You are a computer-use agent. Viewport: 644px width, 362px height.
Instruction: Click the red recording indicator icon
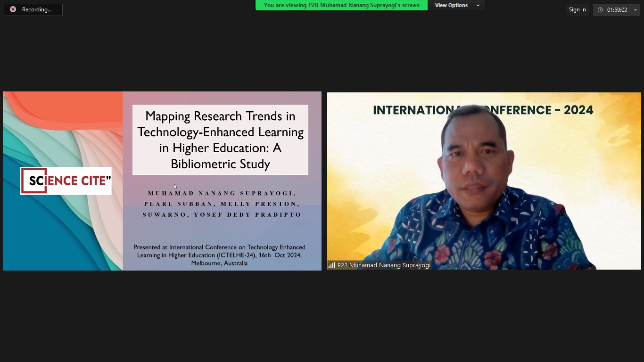[x=13, y=9]
